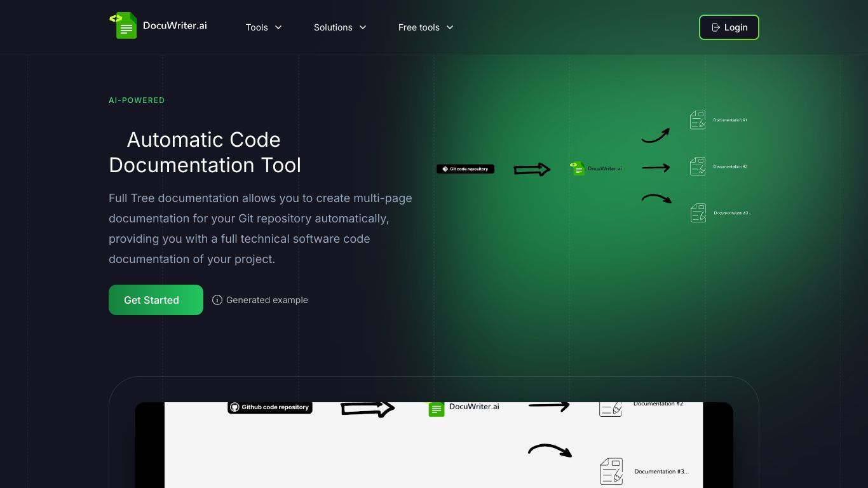Click the info icon beside Generated example

click(217, 300)
